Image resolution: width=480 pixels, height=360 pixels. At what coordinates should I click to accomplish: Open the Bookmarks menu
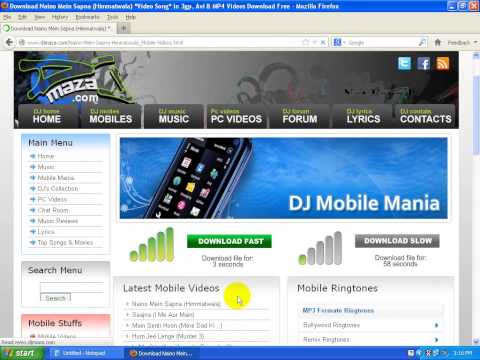[x=87, y=17]
